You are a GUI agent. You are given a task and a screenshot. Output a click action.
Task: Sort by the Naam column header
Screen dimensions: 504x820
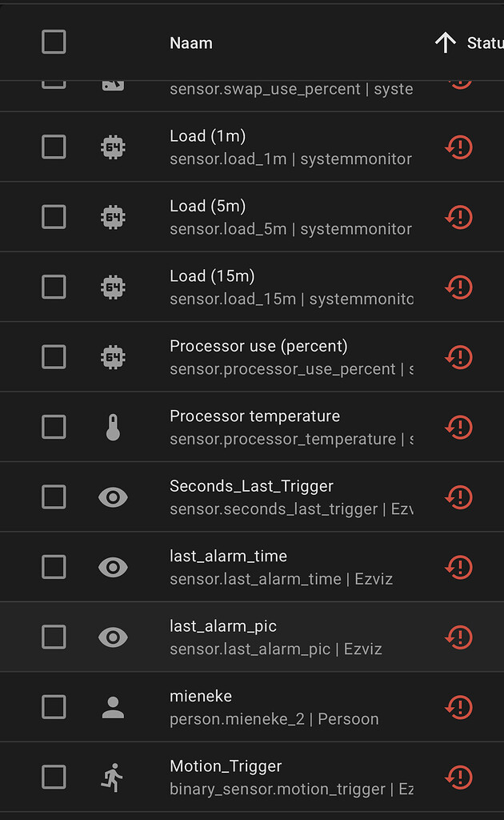(x=191, y=42)
